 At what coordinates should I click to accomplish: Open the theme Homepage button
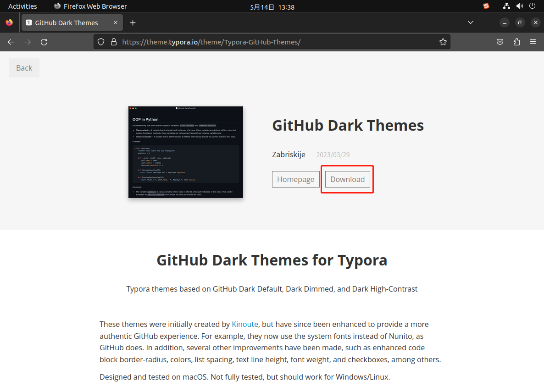[295, 179]
